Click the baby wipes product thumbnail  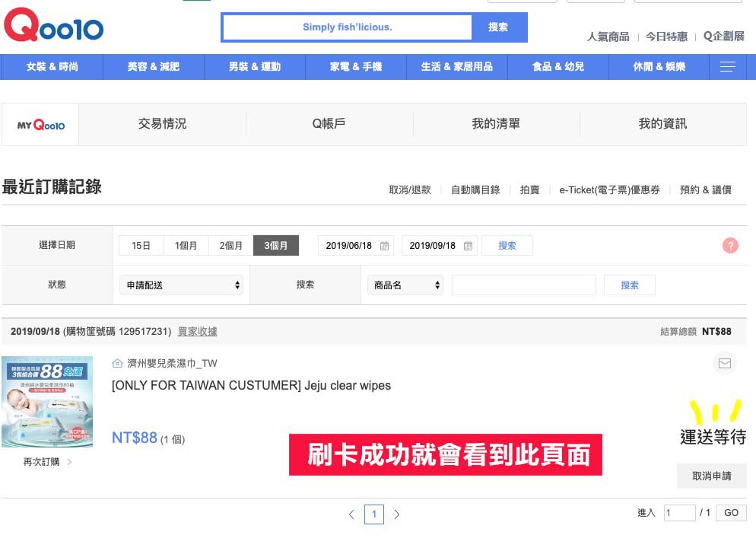pyautogui.click(x=47, y=402)
